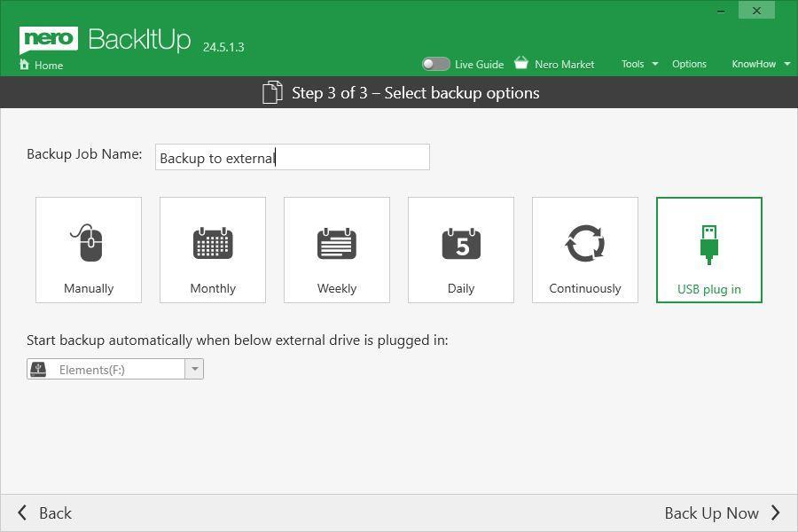798x532 pixels.
Task: Choose the Continuously schedule label
Action: tap(585, 288)
